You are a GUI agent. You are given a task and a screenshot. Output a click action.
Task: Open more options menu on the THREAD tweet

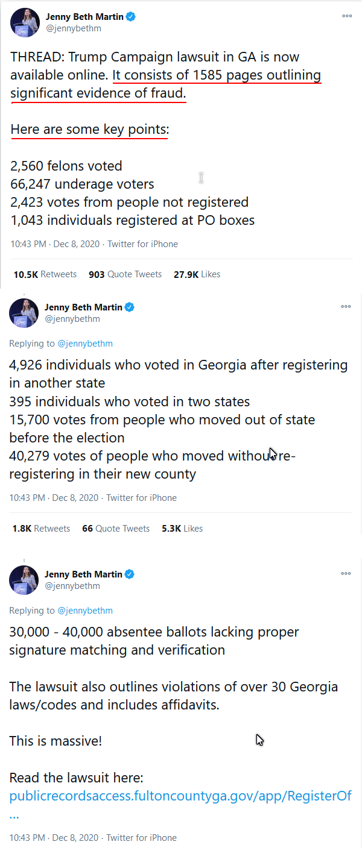click(x=347, y=16)
